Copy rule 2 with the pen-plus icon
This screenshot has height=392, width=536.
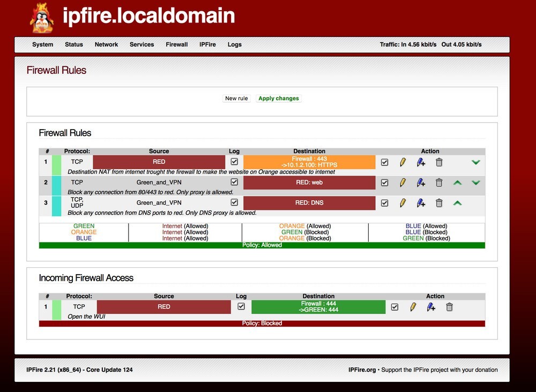pyautogui.click(x=421, y=182)
